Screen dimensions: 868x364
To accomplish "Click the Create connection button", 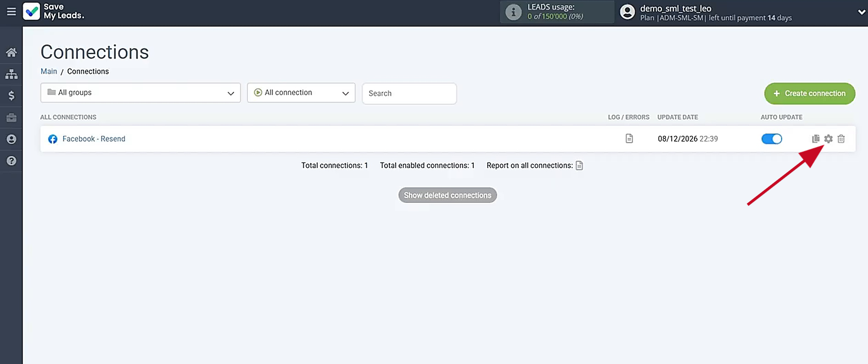I will point(809,93).
